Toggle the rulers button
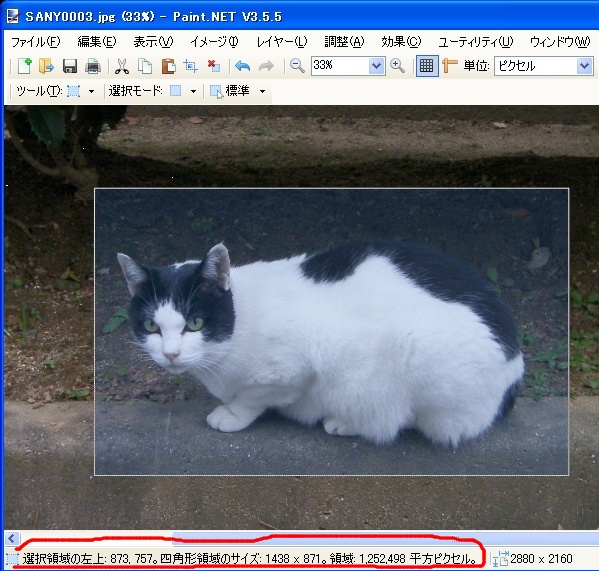 pyautogui.click(x=449, y=66)
